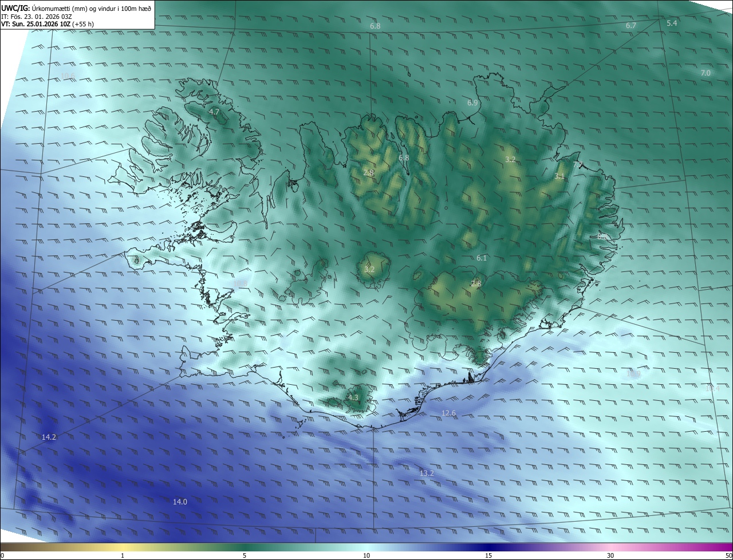Click the 14.2 value label

49,437
